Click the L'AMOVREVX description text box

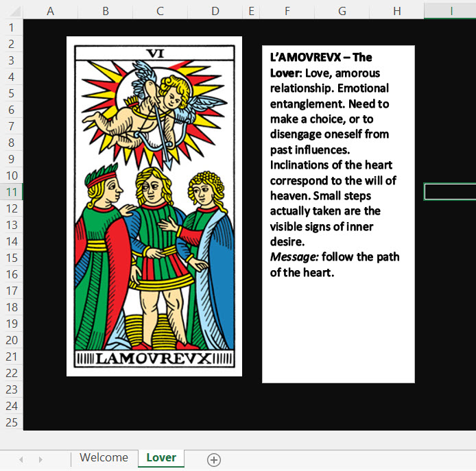coord(338,215)
